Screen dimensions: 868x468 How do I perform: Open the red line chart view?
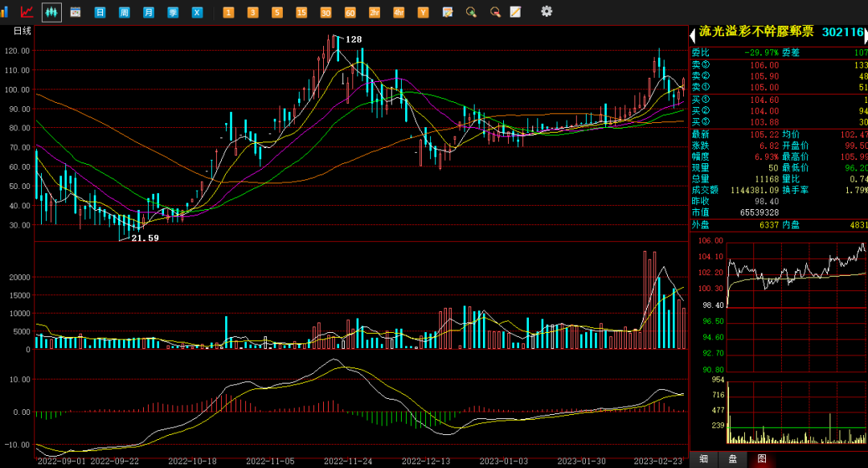coord(27,12)
